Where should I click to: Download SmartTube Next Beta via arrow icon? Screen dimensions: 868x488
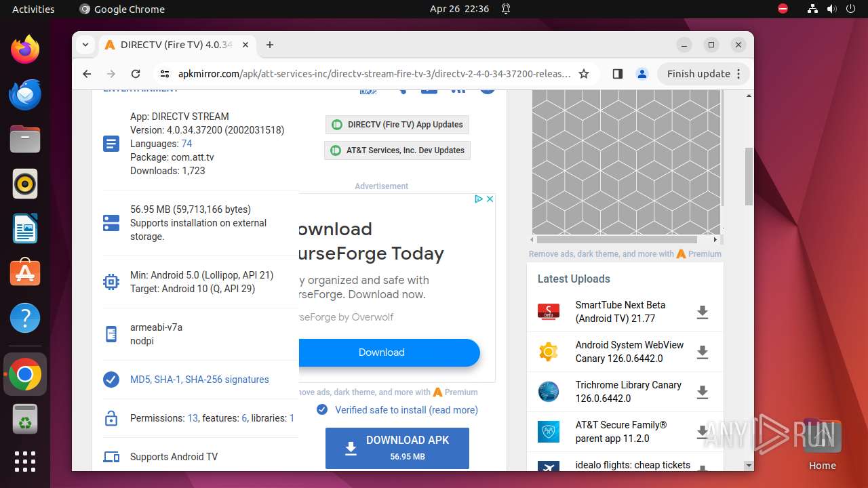tap(703, 312)
